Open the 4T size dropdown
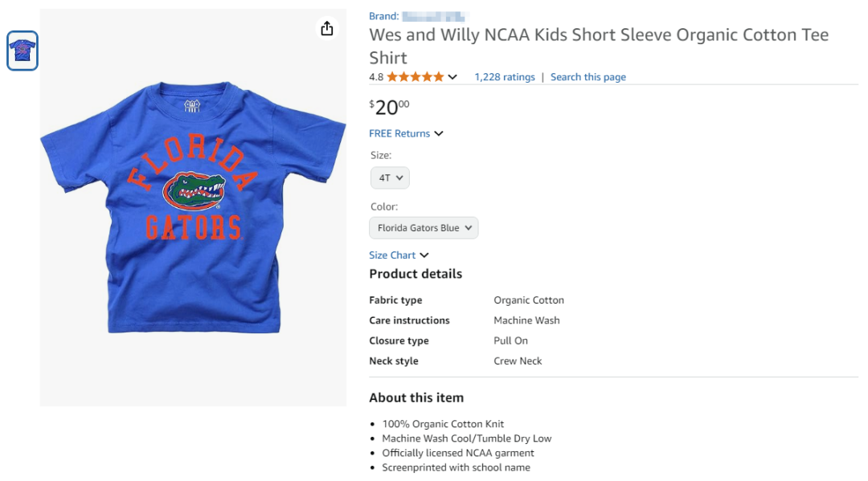The image size is (868, 481). pyautogui.click(x=390, y=177)
